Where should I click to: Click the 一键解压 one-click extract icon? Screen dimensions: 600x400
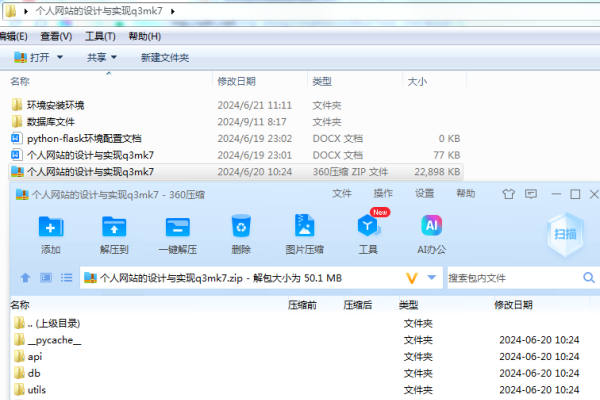pyautogui.click(x=178, y=227)
